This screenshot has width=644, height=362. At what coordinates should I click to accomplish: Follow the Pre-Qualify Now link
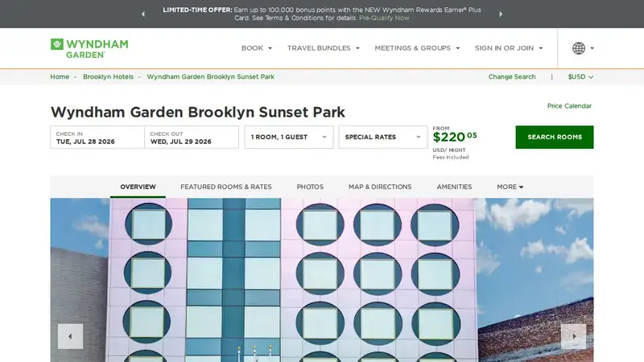(x=384, y=18)
